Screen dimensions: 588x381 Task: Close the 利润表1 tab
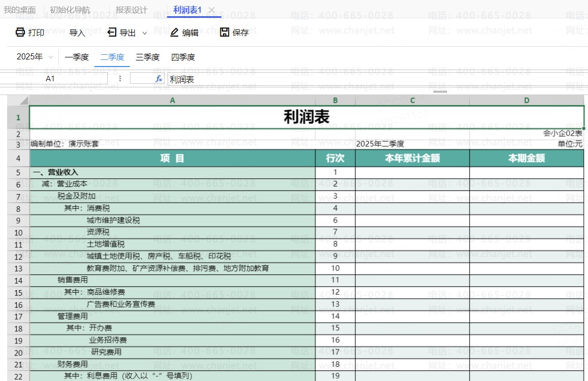click(x=212, y=10)
